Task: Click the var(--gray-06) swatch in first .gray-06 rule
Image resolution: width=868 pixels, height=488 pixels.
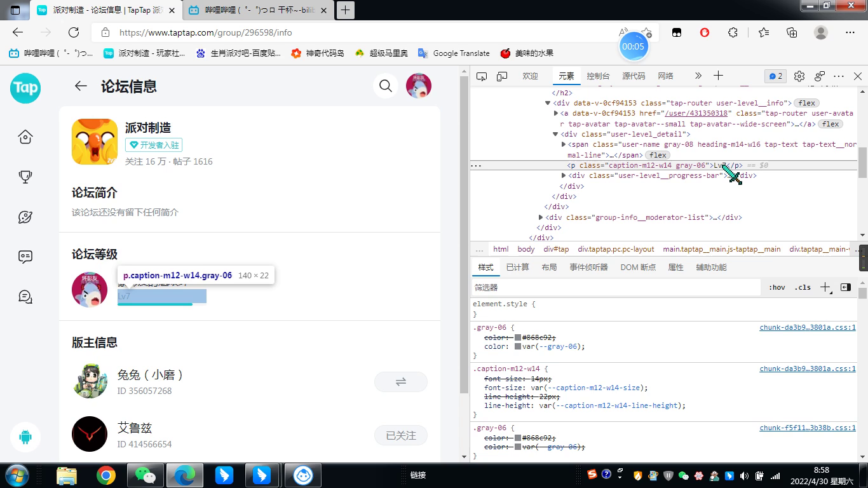Action: tap(518, 347)
